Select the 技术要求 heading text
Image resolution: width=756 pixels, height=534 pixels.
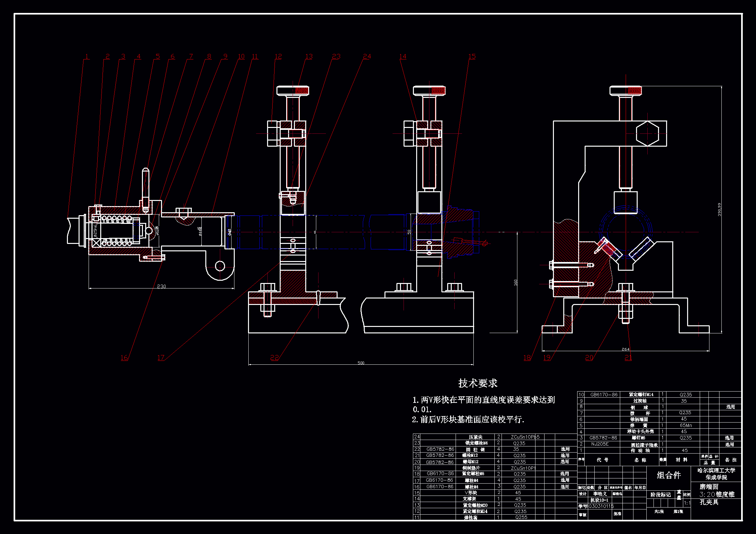point(478,383)
